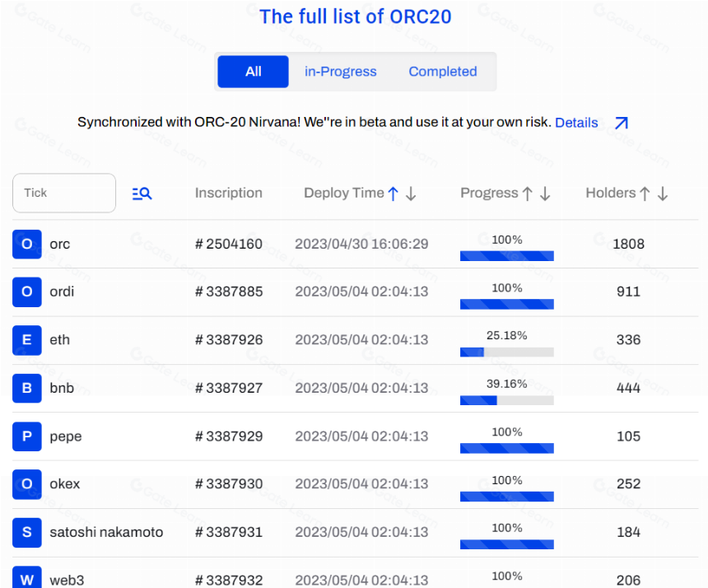Sort Holders ascending with up arrow
The image size is (708, 588).
click(645, 194)
